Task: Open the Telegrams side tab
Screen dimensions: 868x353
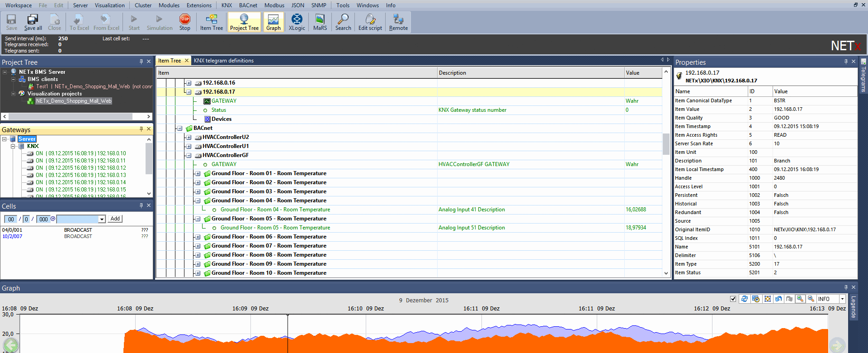Action: pos(863,76)
